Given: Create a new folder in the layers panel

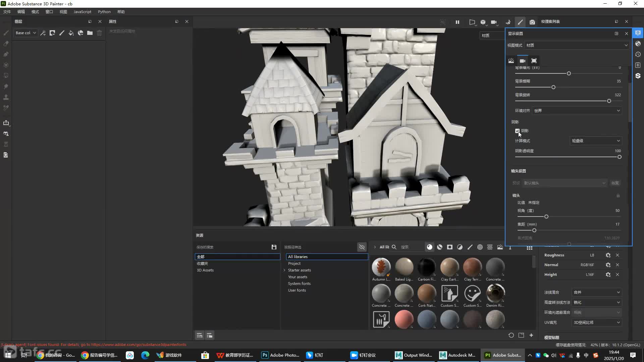Looking at the screenshot, I should point(90,33).
